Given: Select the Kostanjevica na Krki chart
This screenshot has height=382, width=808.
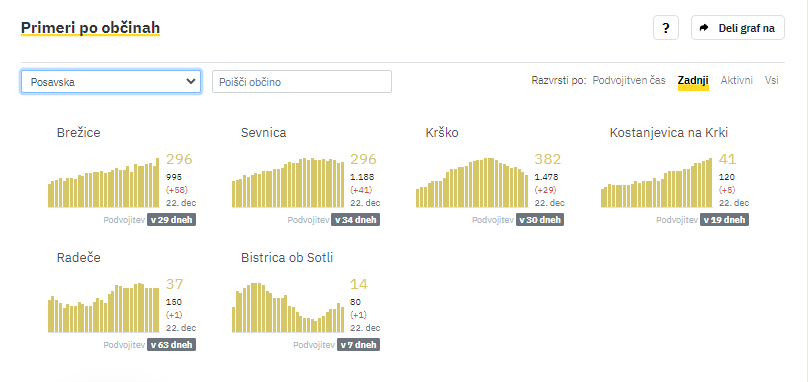Looking at the screenshot, I should (656, 182).
